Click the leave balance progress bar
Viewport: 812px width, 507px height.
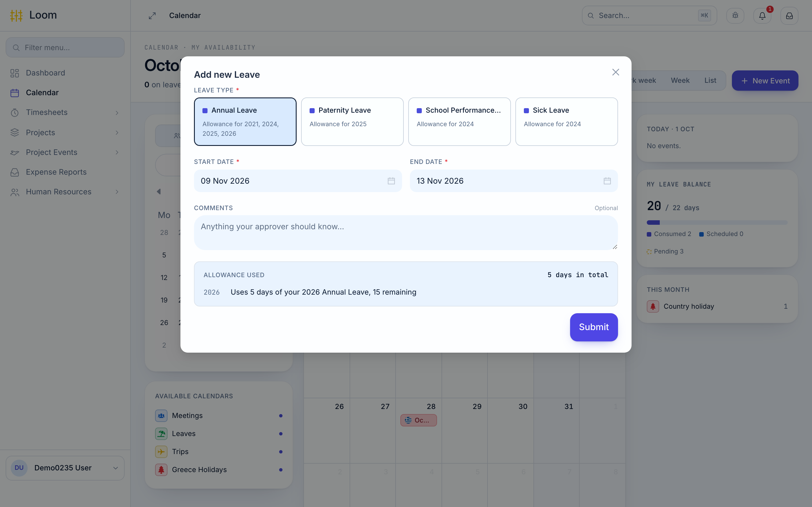[717, 223]
